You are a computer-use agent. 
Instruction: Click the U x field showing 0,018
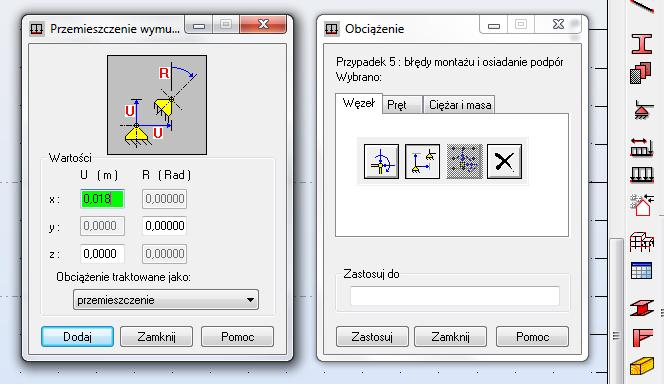point(102,199)
